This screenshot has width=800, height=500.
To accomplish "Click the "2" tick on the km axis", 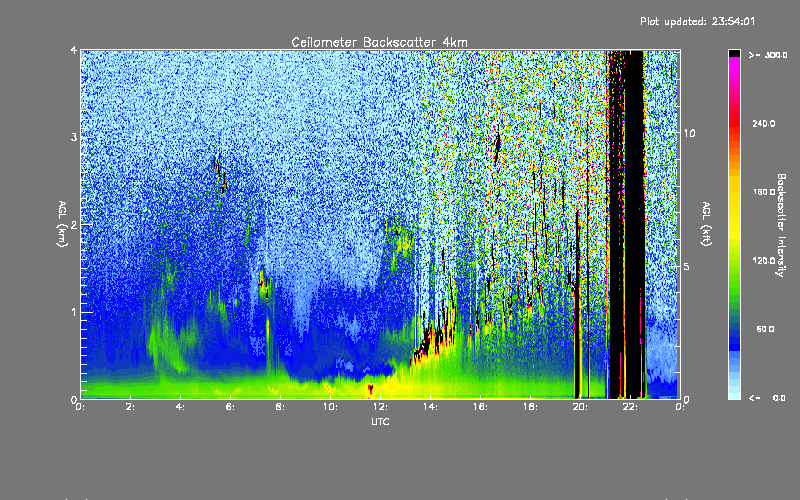I will click(x=74, y=225).
